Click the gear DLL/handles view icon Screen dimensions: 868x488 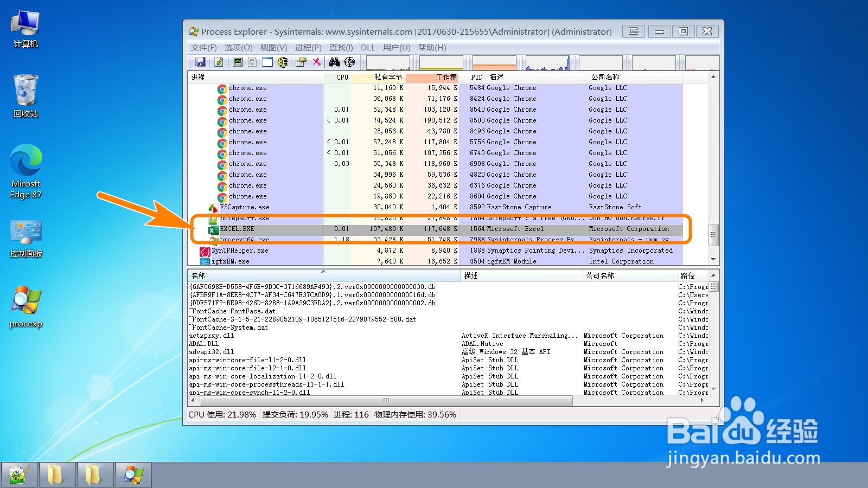[x=283, y=62]
